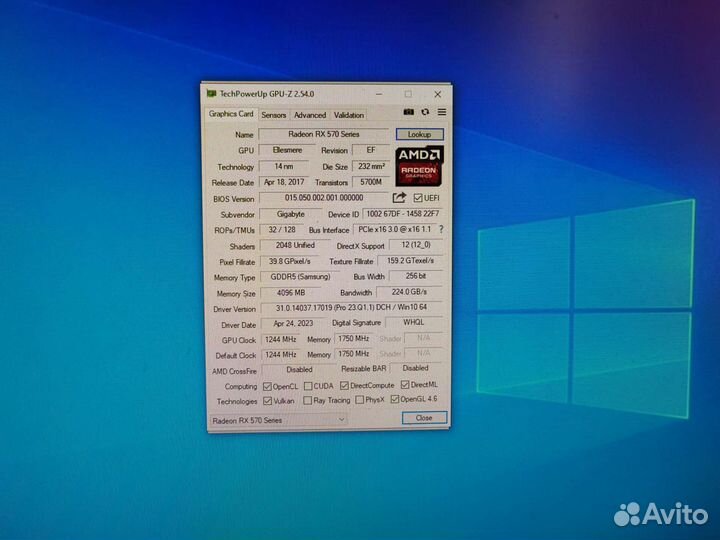Click the screenshot camera icon in GPU-Z
The image size is (720, 540).
tap(408, 112)
